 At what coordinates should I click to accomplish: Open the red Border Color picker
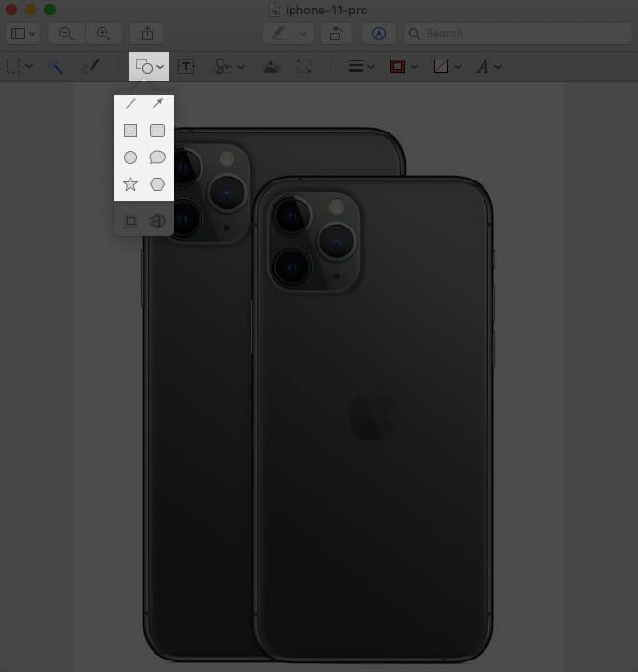[x=403, y=66]
